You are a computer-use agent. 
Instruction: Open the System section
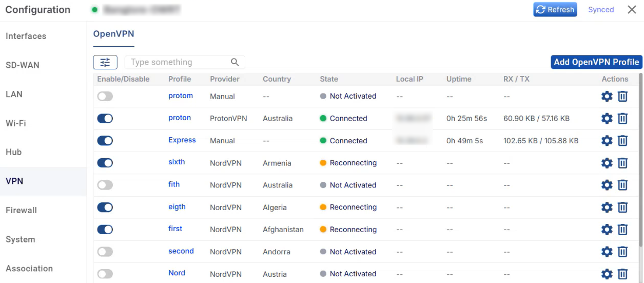[21, 239]
